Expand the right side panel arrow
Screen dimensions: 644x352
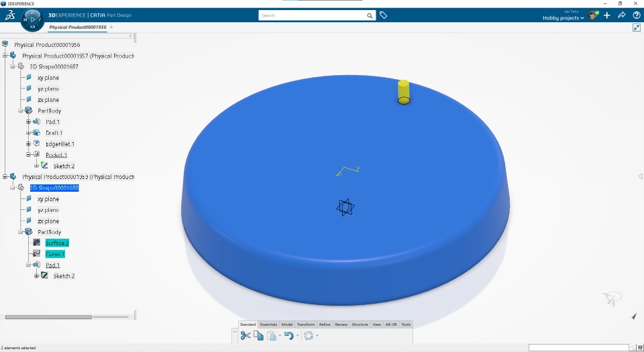coord(640,176)
